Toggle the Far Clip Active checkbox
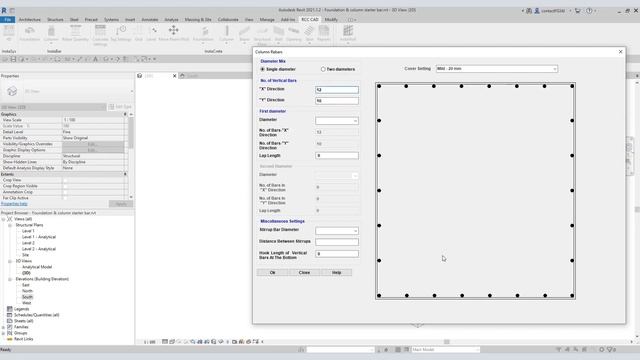640x360 pixels. 65,198
